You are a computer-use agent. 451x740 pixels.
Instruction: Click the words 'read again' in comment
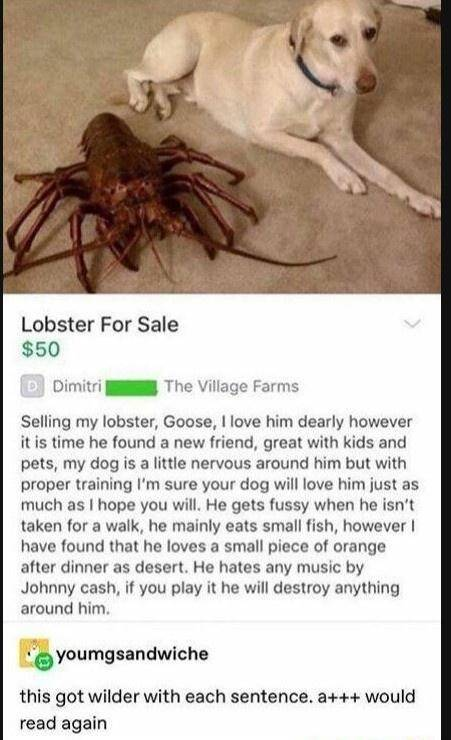coord(63,723)
